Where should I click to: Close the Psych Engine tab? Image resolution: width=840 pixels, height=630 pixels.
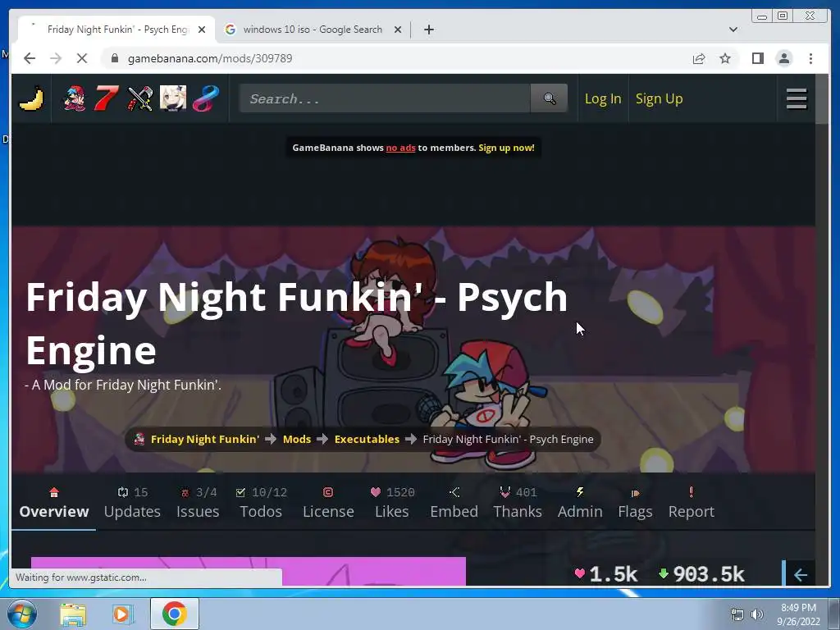(202, 30)
